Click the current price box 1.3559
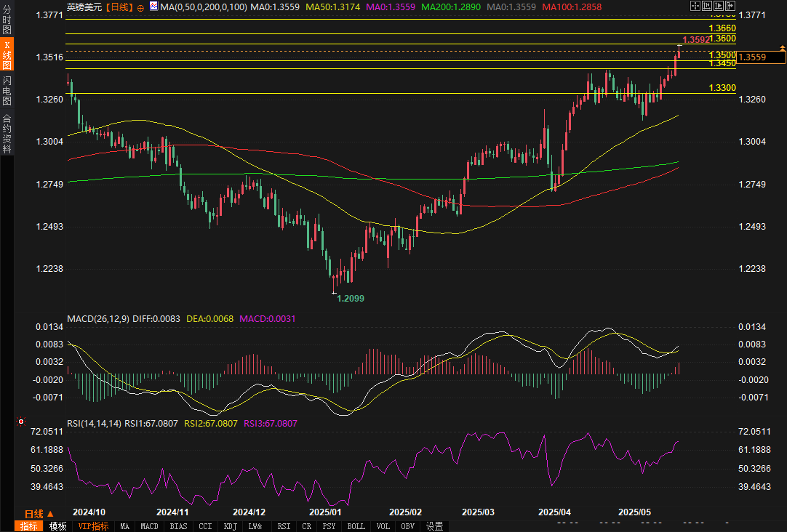The height and width of the screenshot is (532, 787). pos(762,57)
